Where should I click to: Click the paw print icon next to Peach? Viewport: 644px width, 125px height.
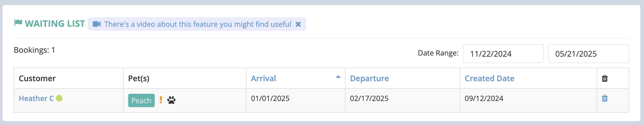[171, 100]
